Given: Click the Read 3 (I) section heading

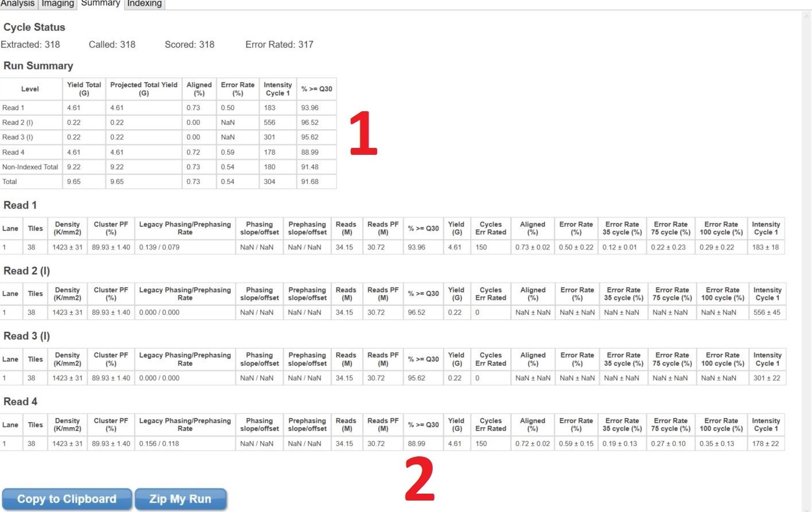Looking at the screenshot, I should (x=27, y=336).
